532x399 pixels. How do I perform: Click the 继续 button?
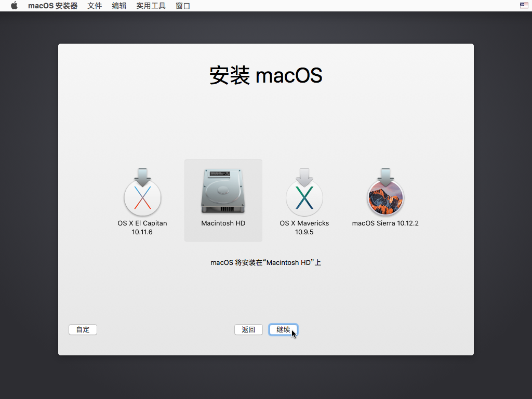(283, 329)
